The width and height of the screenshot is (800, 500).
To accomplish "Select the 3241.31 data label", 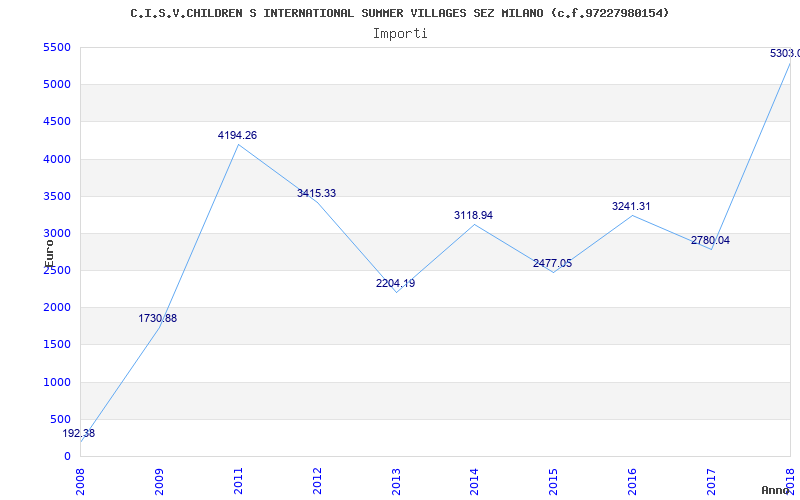I will point(632,207).
